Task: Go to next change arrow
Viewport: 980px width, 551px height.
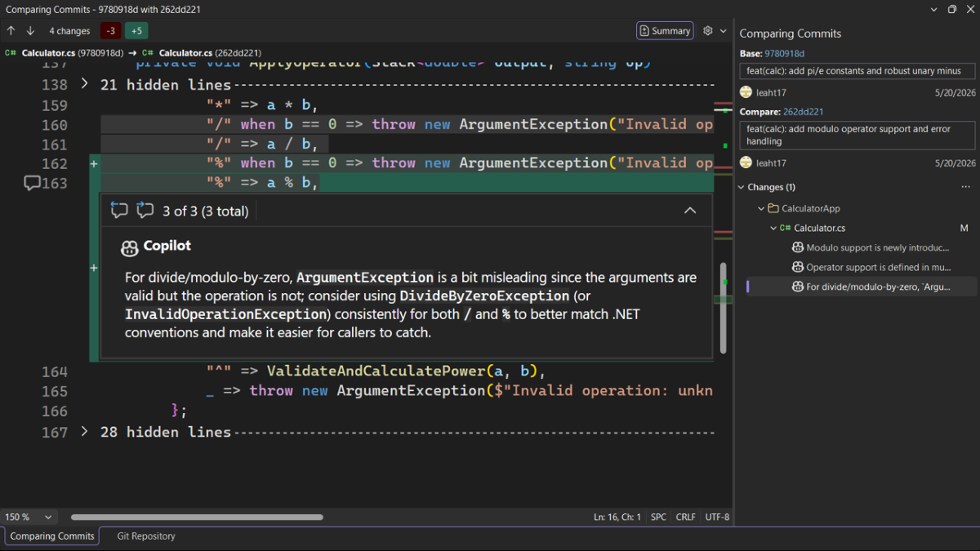Action: pos(30,31)
